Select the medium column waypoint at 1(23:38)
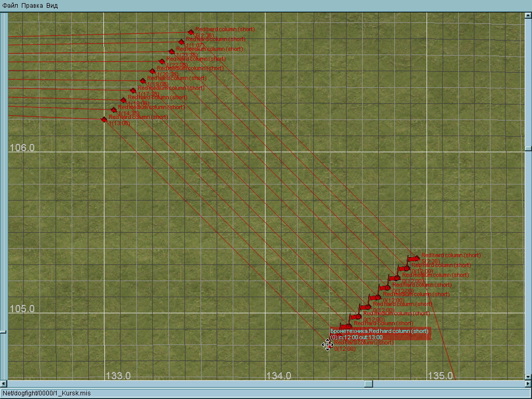This screenshot has width=532, height=399. tap(172, 52)
